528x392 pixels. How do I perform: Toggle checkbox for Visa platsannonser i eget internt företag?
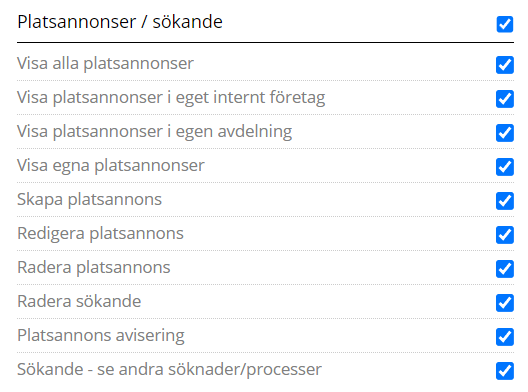505,99
